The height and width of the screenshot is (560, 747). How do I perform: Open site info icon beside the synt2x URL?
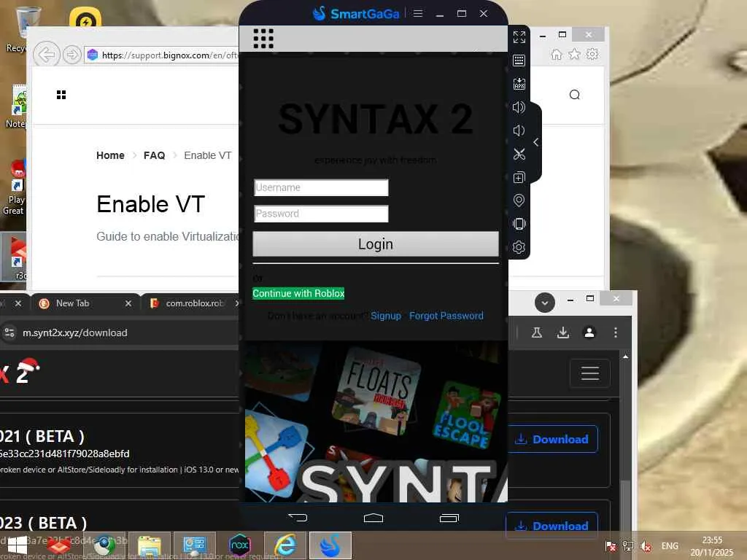click(9, 332)
